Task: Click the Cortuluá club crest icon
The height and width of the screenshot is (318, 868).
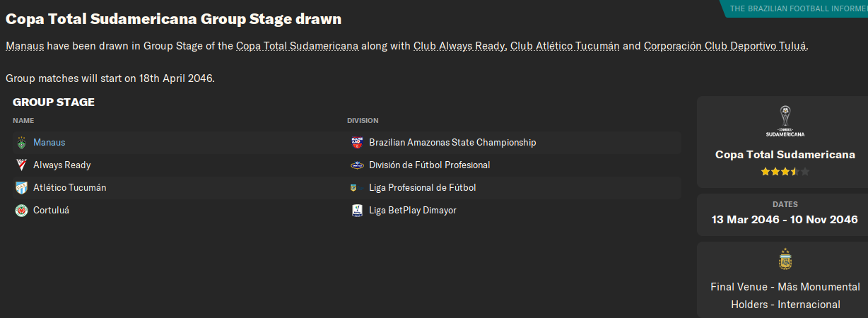Action: pyautogui.click(x=21, y=211)
